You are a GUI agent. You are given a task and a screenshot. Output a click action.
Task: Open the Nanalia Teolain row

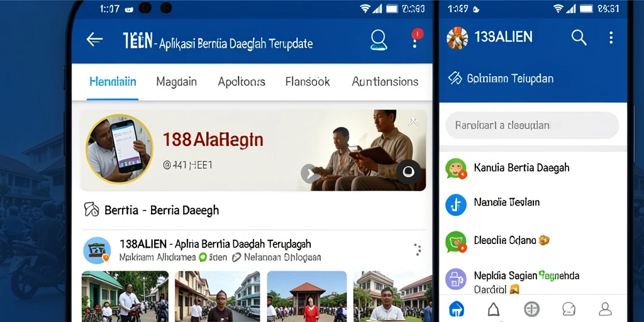pos(533,204)
